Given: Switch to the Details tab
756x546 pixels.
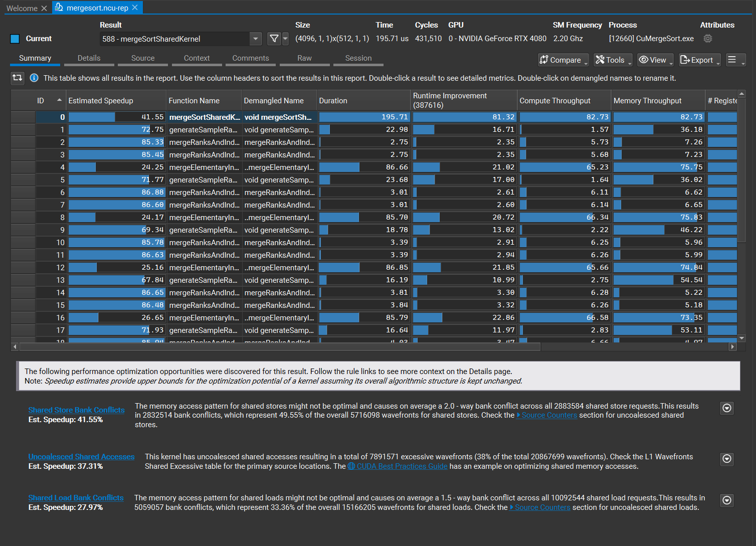Looking at the screenshot, I should click(x=89, y=58).
